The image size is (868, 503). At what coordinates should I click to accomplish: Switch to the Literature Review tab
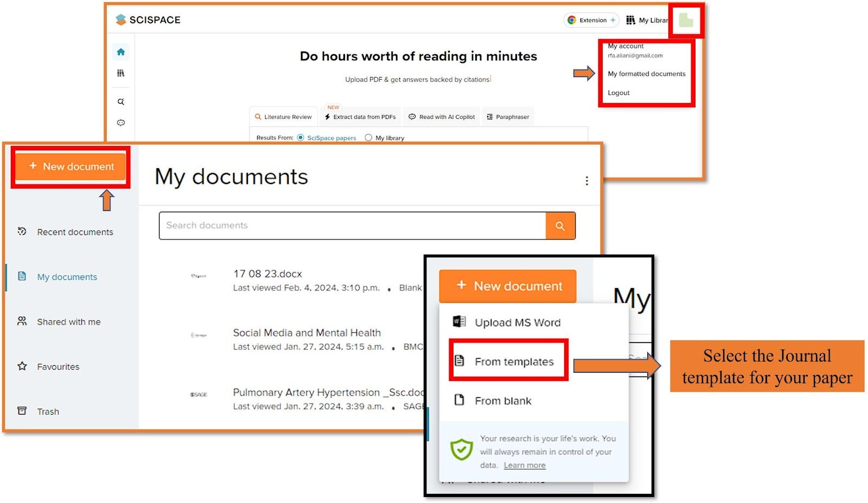[283, 117]
